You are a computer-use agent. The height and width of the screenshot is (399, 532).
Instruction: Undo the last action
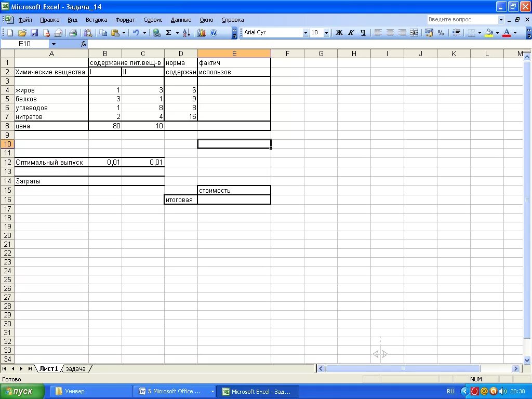tap(136, 33)
